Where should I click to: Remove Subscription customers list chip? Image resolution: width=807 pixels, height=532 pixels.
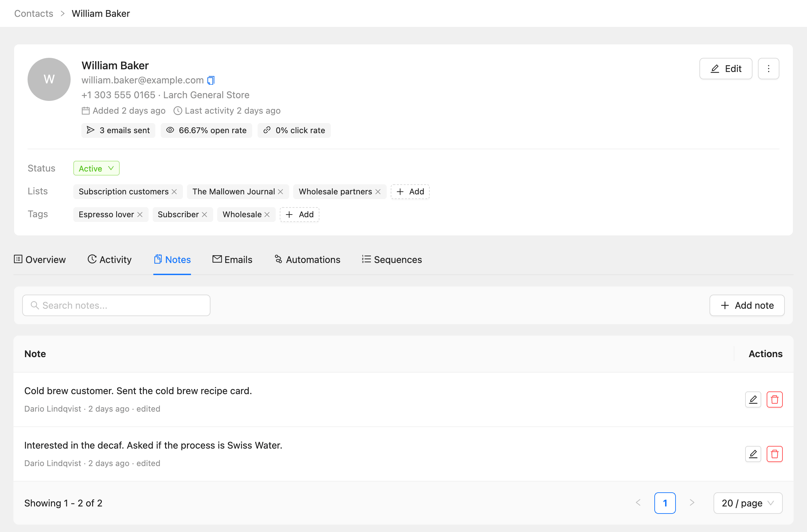coord(175,192)
